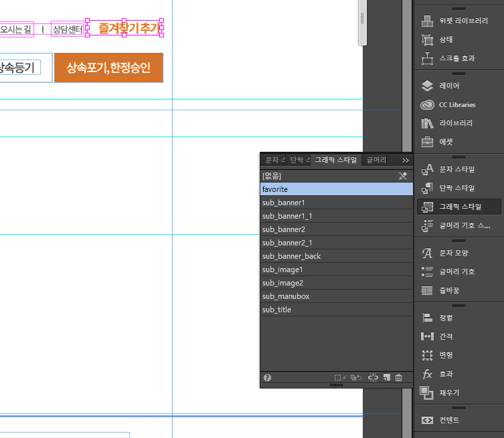
Task: Click the orange 상속포기,한정승인 button
Action: click(108, 68)
